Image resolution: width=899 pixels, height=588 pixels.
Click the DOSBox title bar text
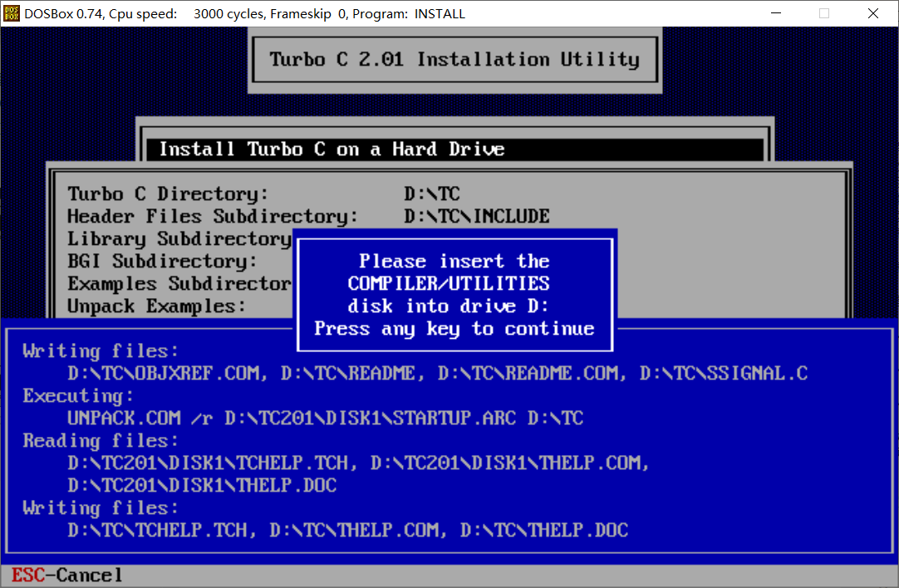click(245, 14)
